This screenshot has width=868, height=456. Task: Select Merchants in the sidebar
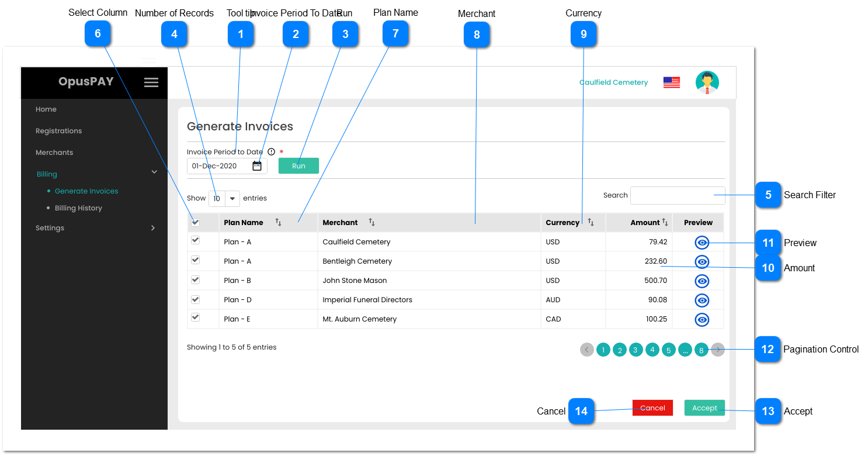(x=54, y=152)
